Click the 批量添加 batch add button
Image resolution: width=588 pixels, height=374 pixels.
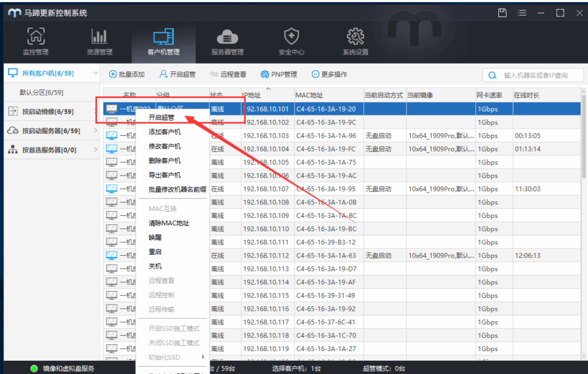coord(127,75)
